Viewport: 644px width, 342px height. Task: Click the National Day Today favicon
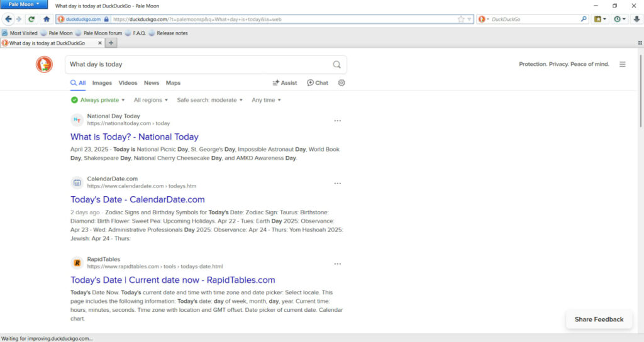pyautogui.click(x=77, y=120)
